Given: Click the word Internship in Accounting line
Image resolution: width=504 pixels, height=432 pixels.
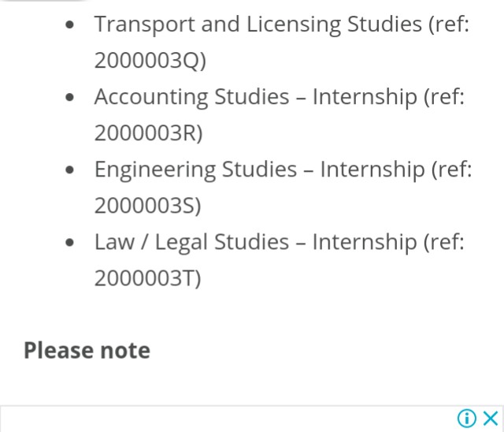Looking at the screenshot, I should coord(365,97).
